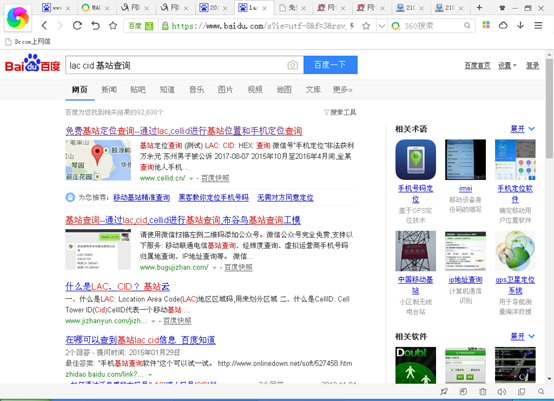Click the refresh-like icon in bottom status bar
554x401 pixels.
coord(463,391)
